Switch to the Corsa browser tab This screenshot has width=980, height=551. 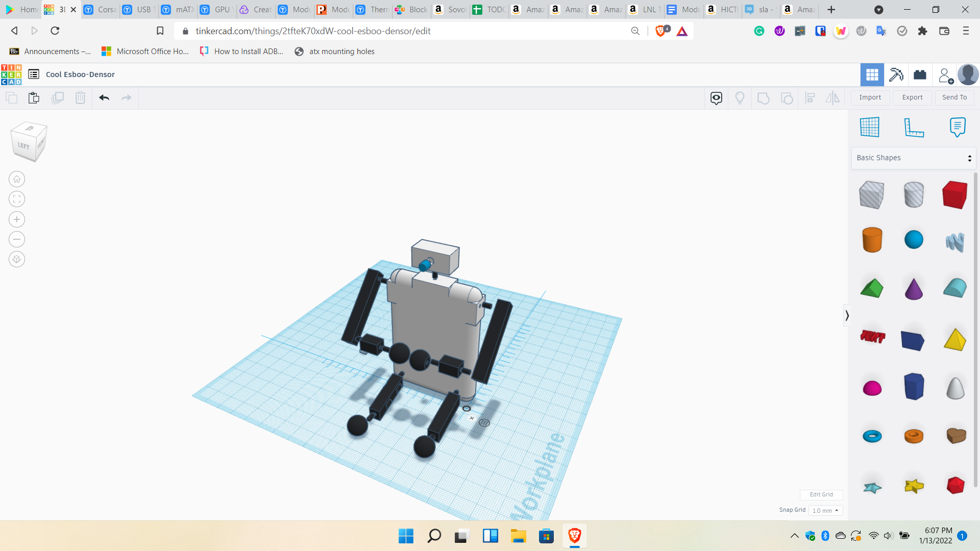click(101, 9)
